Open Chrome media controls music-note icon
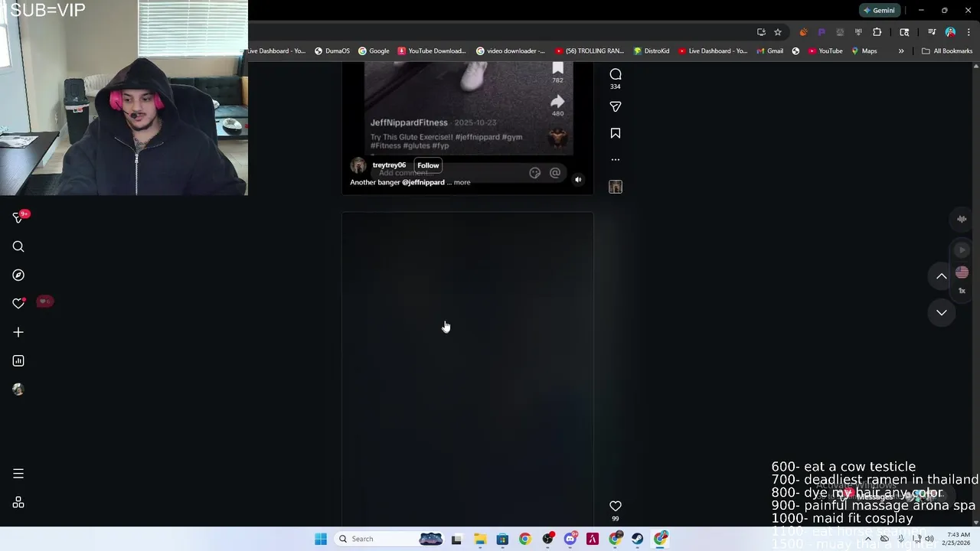The width and height of the screenshot is (980, 551). 932,32
